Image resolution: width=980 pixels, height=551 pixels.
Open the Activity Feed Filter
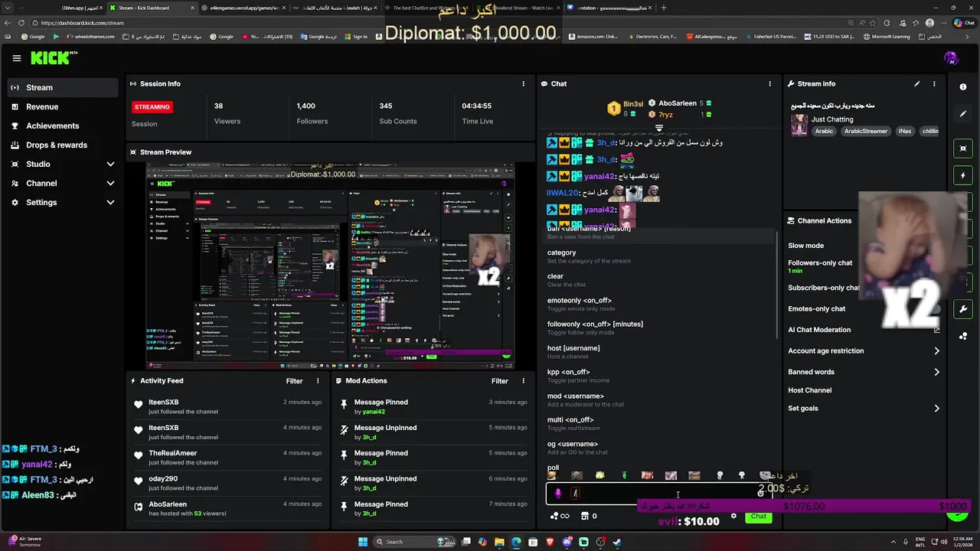coord(294,380)
